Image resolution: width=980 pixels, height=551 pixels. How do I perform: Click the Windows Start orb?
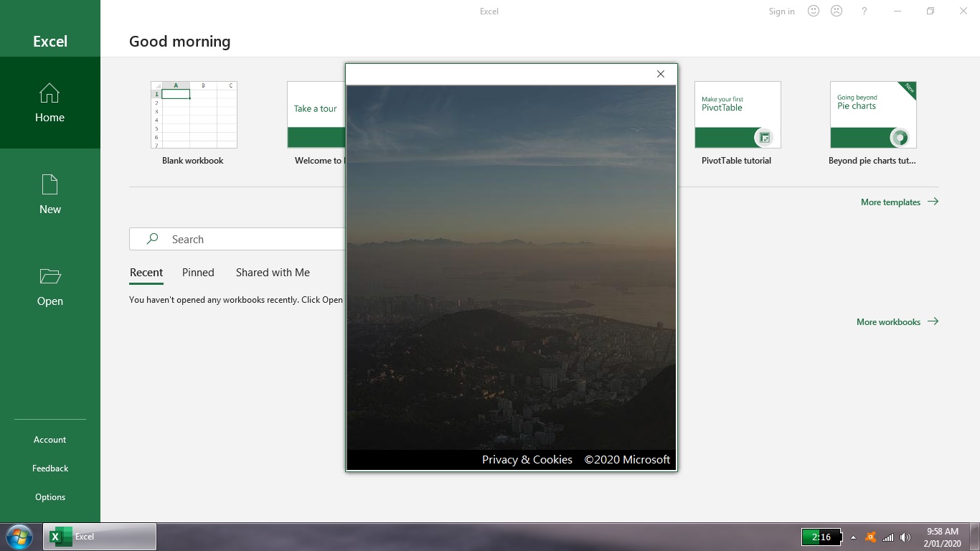tap(19, 537)
